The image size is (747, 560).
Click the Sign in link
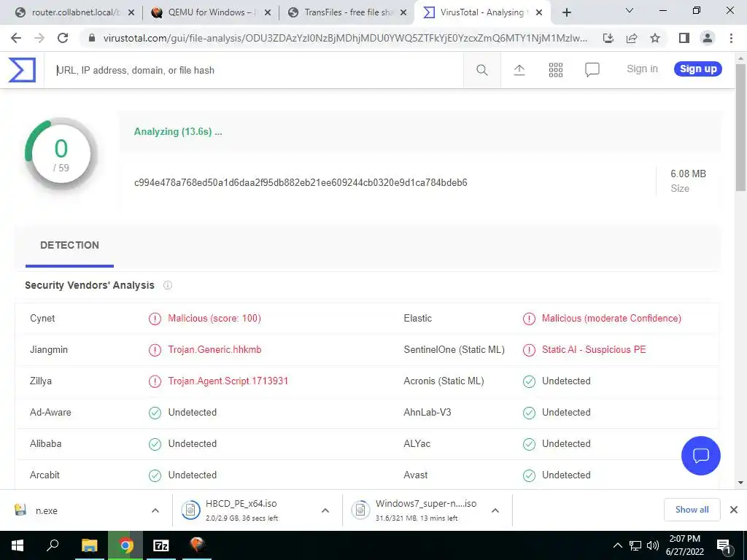click(x=642, y=69)
